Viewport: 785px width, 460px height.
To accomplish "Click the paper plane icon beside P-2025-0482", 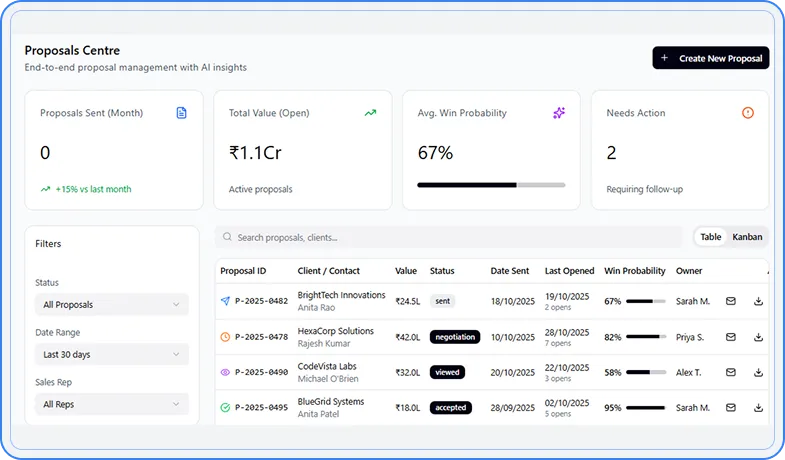I will point(225,301).
